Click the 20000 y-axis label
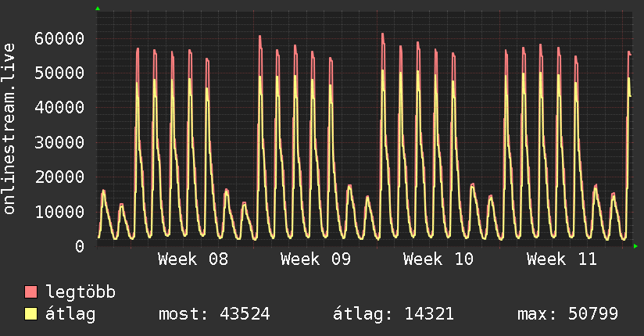The image size is (644, 336). coord(59,177)
